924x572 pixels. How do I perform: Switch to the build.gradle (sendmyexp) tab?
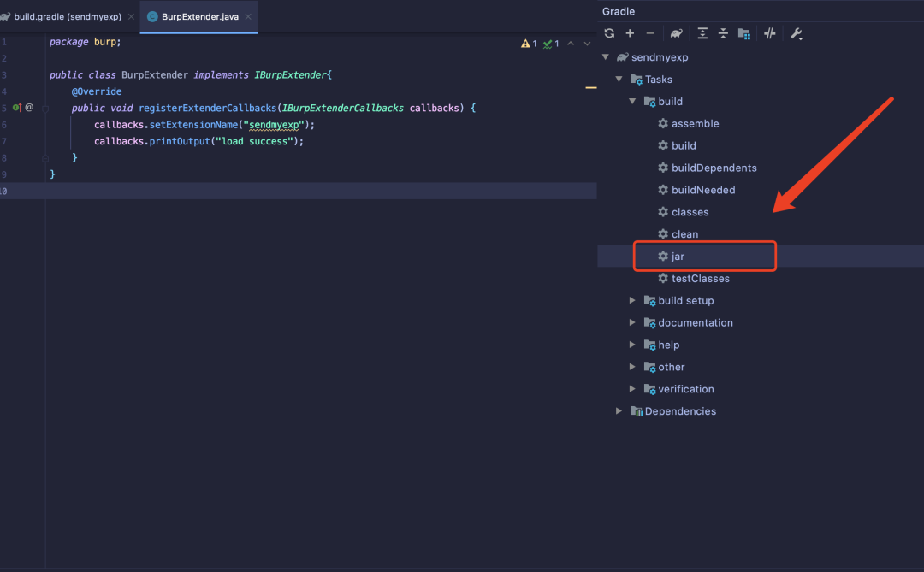click(67, 16)
